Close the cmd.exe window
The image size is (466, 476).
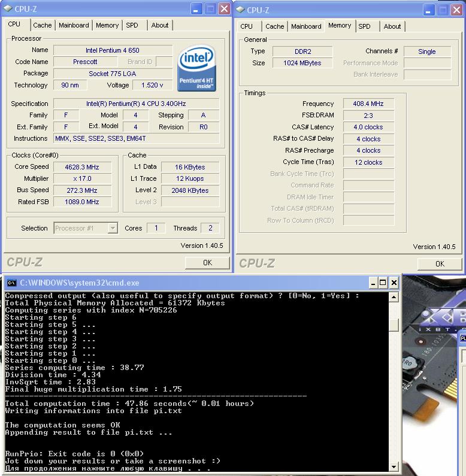394,283
